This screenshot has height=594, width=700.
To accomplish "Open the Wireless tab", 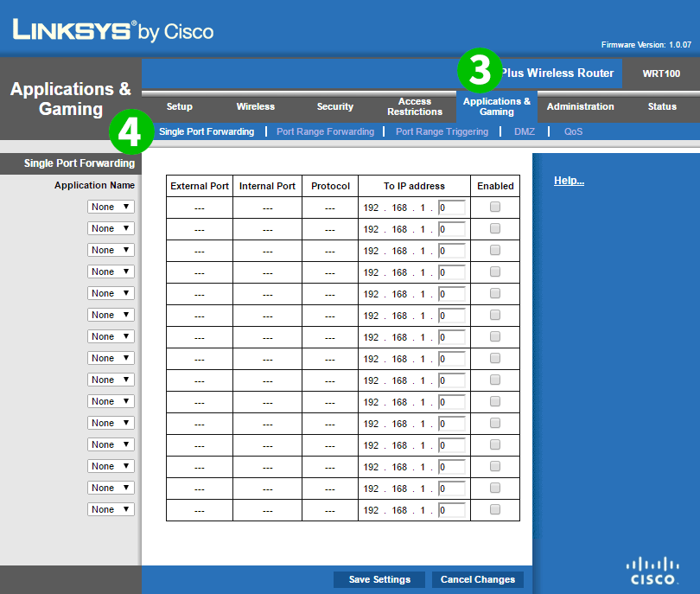I will pos(255,106).
